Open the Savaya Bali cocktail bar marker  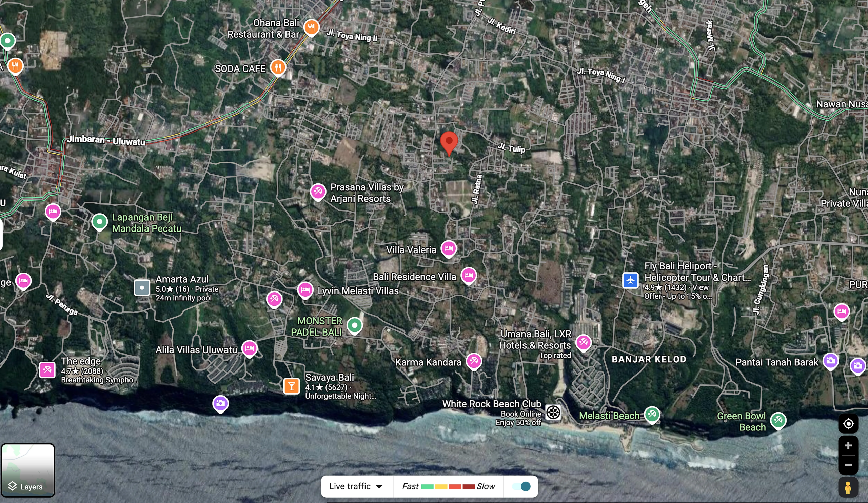tap(291, 386)
